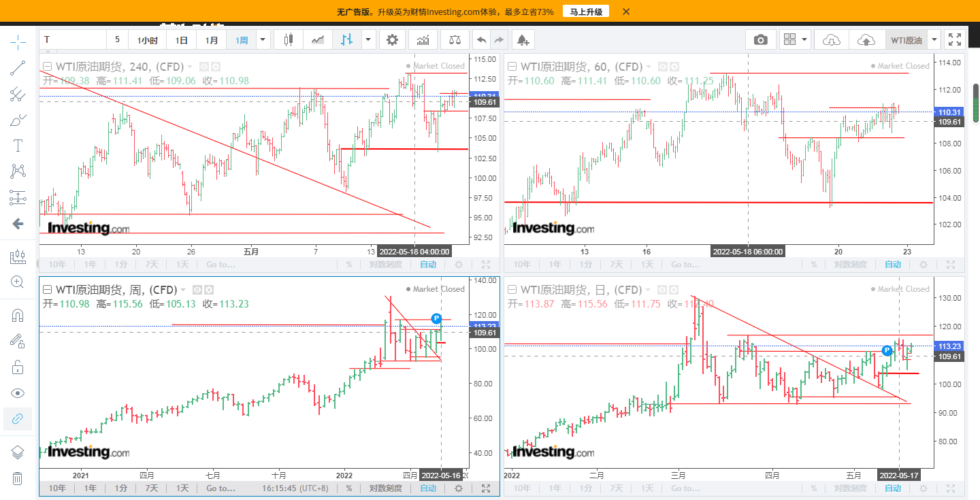980x500 pixels.
Task: Click the 马上升级 upgrade button
Action: [585, 12]
